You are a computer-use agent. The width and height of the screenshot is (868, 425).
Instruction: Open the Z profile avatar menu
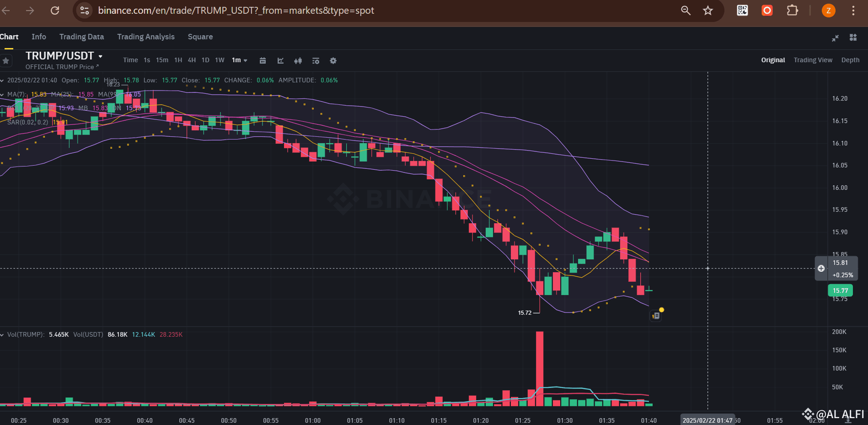(x=828, y=11)
